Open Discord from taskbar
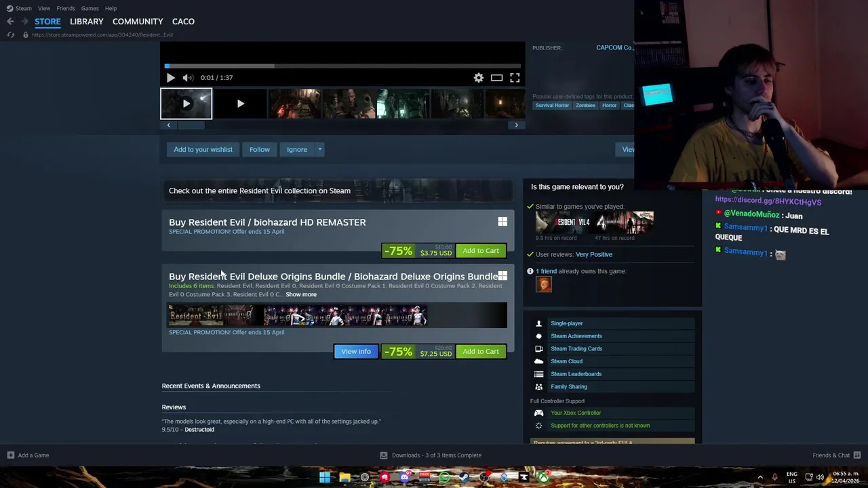The image size is (868, 488). (404, 477)
